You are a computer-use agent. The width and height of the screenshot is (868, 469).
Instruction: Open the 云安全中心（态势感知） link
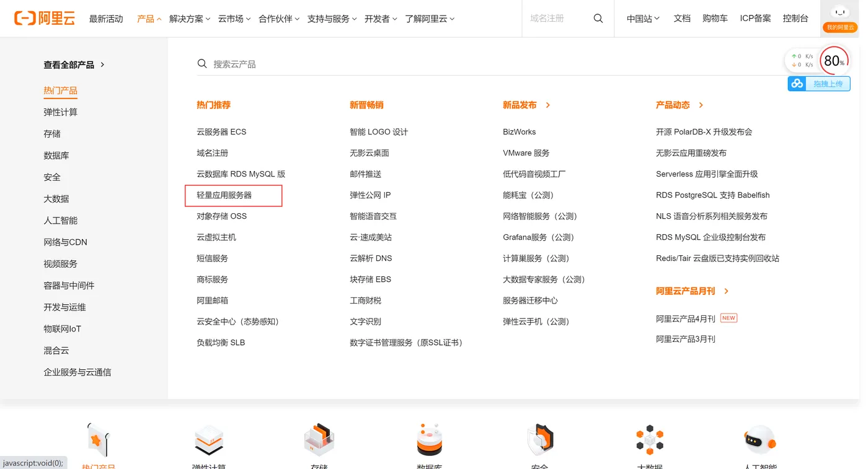(x=240, y=322)
